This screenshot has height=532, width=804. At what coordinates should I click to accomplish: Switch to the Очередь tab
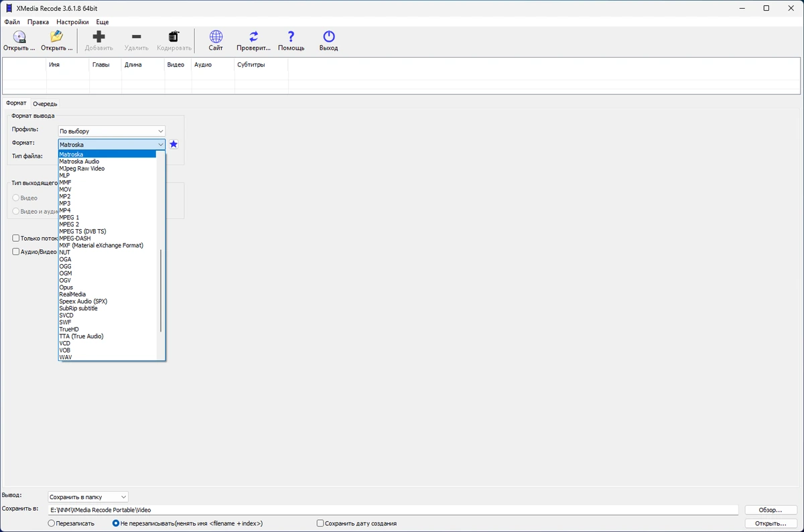click(45, 104)
